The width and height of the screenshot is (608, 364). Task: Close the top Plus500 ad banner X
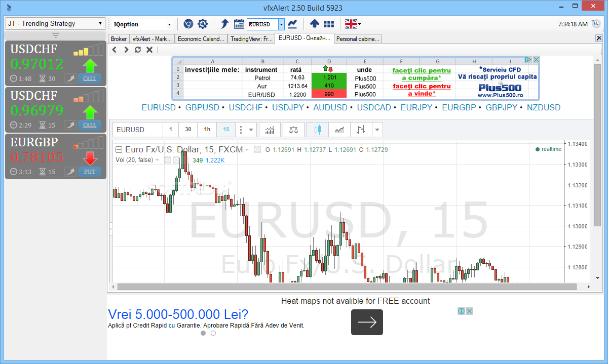pyautogui.click(x=536, y=59)
